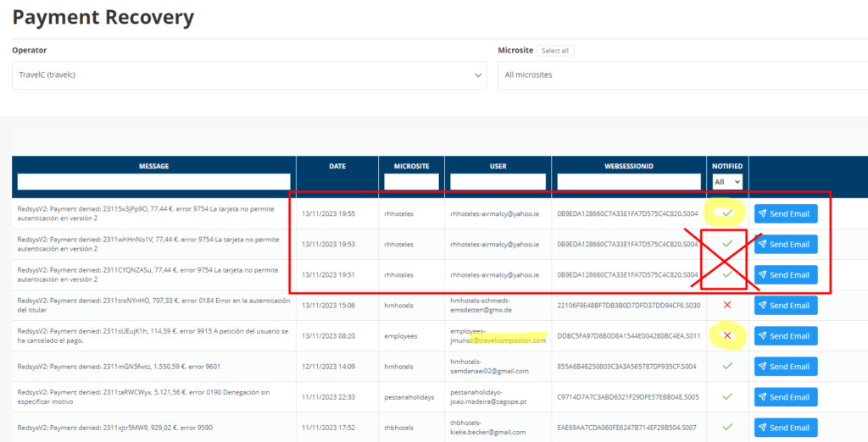This screenshot has width=868, height=442.
Task: Send Email for the 13/11/2023 19:55 payment
Action: (x=785, y=213)
